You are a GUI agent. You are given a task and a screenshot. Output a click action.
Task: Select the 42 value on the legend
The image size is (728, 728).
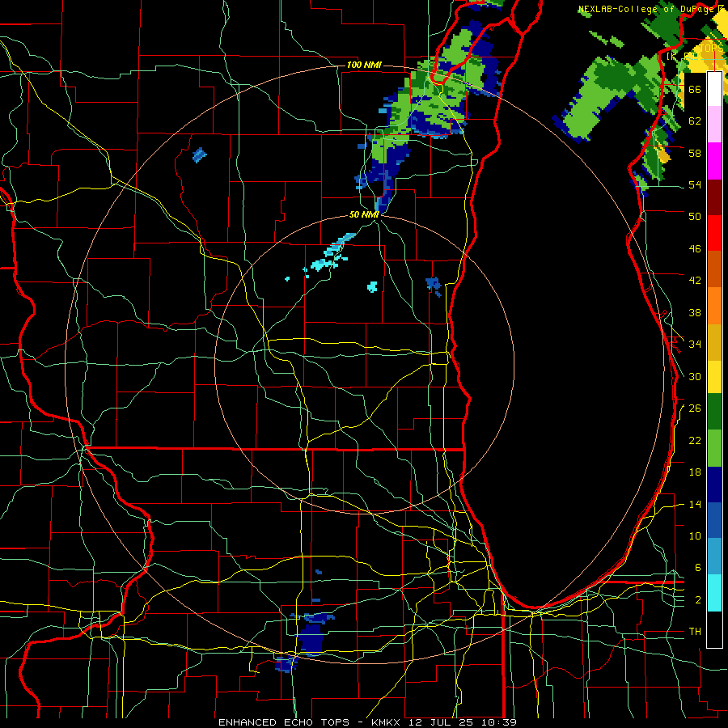(695, 281)
